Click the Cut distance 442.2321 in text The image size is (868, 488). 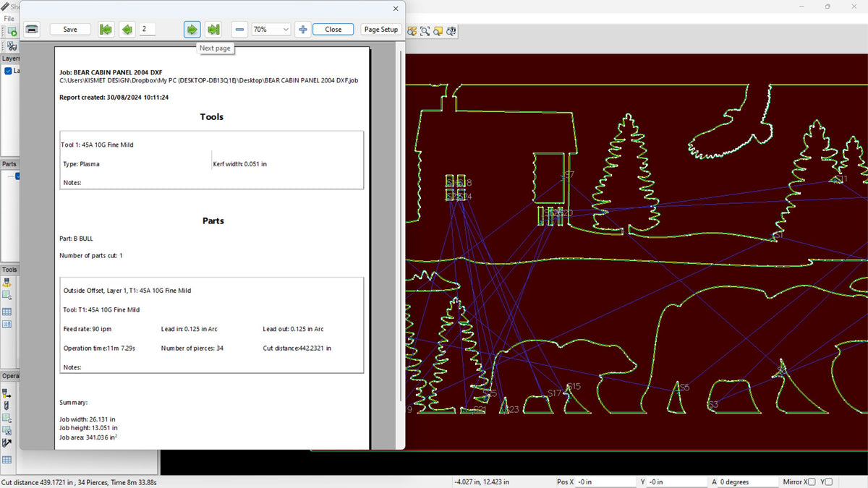point(297,348)
